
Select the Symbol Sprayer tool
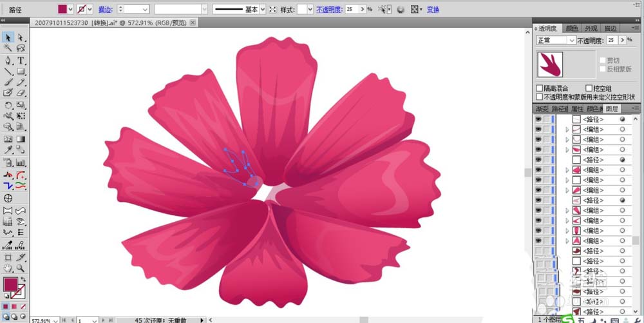8,162
